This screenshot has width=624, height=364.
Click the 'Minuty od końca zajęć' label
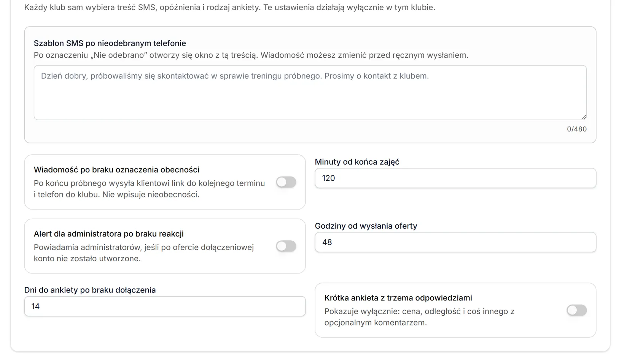click(x=357, y=162)
